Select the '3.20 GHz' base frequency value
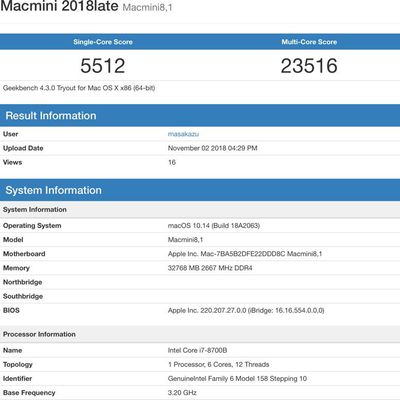The height and width of the screenshot is (400, 400). 182,393
